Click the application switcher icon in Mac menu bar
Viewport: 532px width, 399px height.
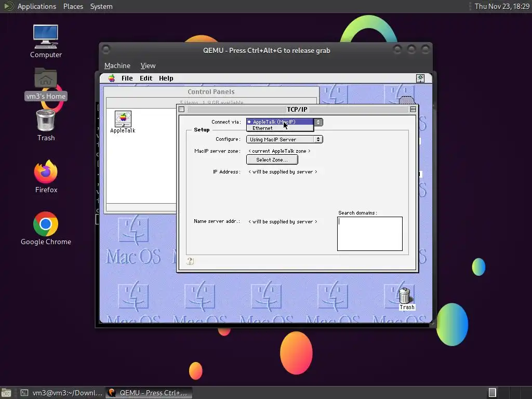point(420,78)
